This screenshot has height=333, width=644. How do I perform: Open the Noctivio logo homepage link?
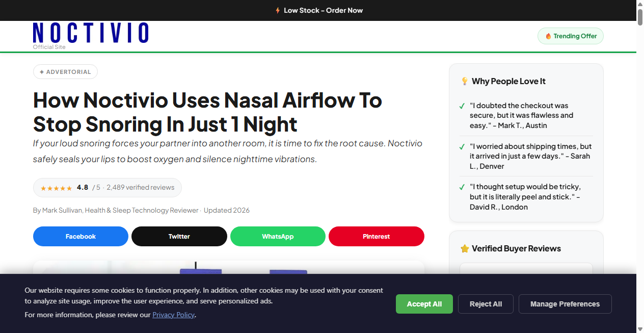pyautogui.click(x=91, y=33)
